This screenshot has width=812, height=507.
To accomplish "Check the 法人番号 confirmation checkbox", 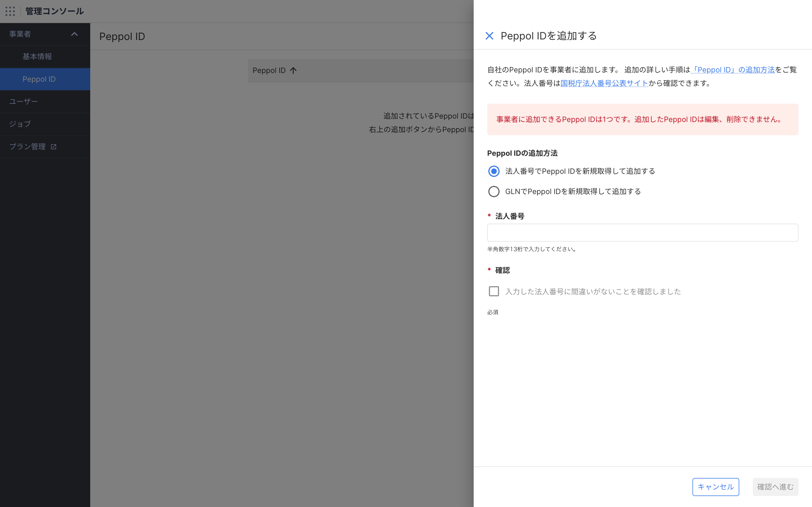I will pyautogui.click(x=494, y=291).
